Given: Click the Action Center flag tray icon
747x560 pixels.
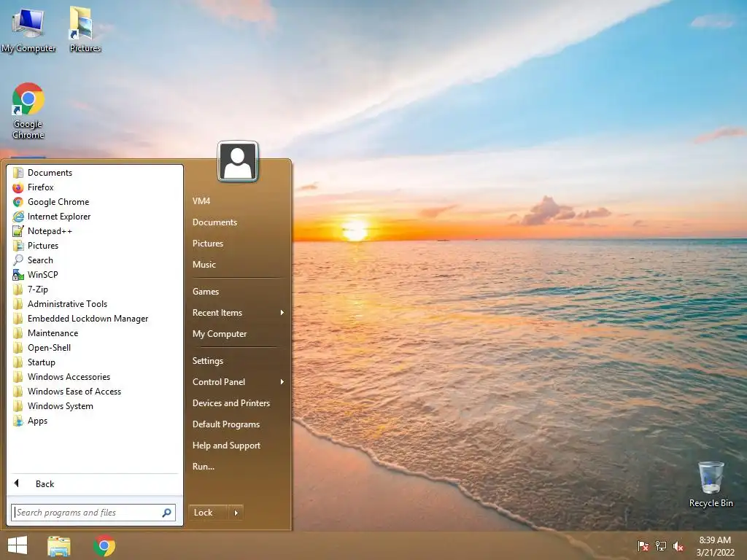Looking at the screenshot, I should pos(643,546).
